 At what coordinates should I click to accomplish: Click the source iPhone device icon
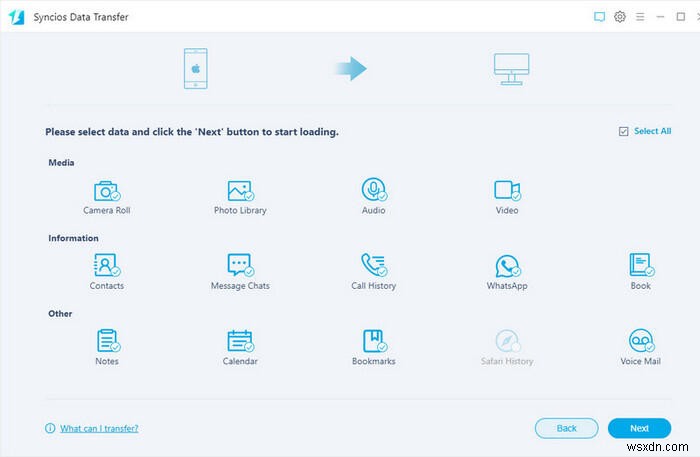pos(196,68)
